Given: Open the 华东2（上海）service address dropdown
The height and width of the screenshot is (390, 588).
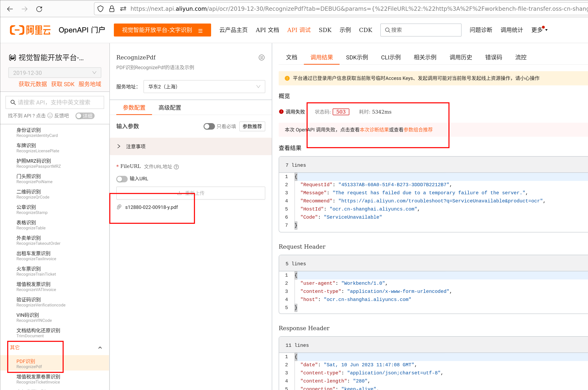Looking at the screenshot, I should click(x=204, y=87).
